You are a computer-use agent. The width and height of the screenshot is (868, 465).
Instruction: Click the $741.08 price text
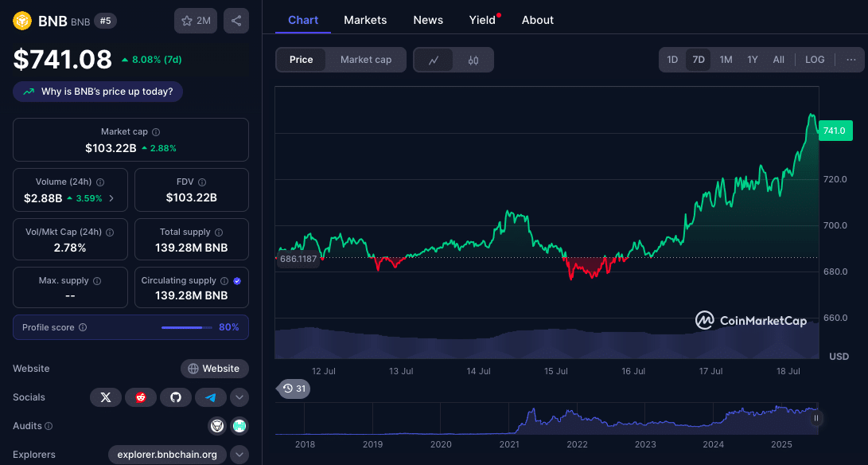tap(63, 59)
